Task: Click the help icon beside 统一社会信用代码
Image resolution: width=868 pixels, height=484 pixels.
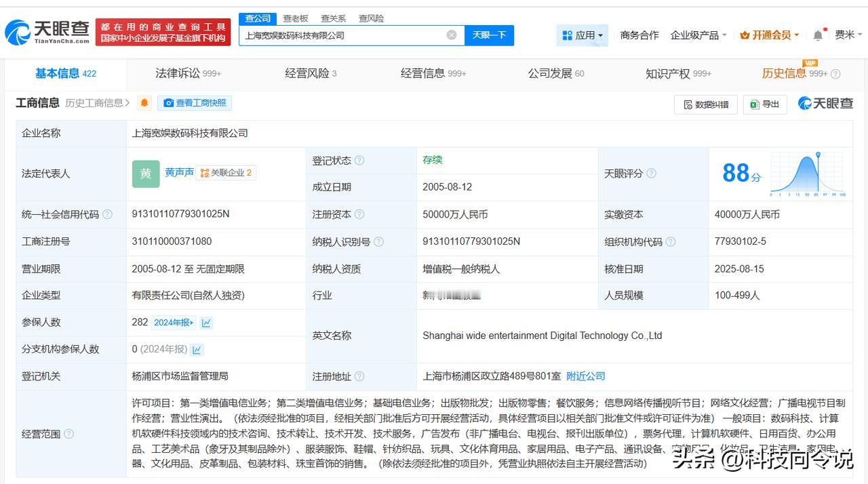Action: click(x=107, y=215)
